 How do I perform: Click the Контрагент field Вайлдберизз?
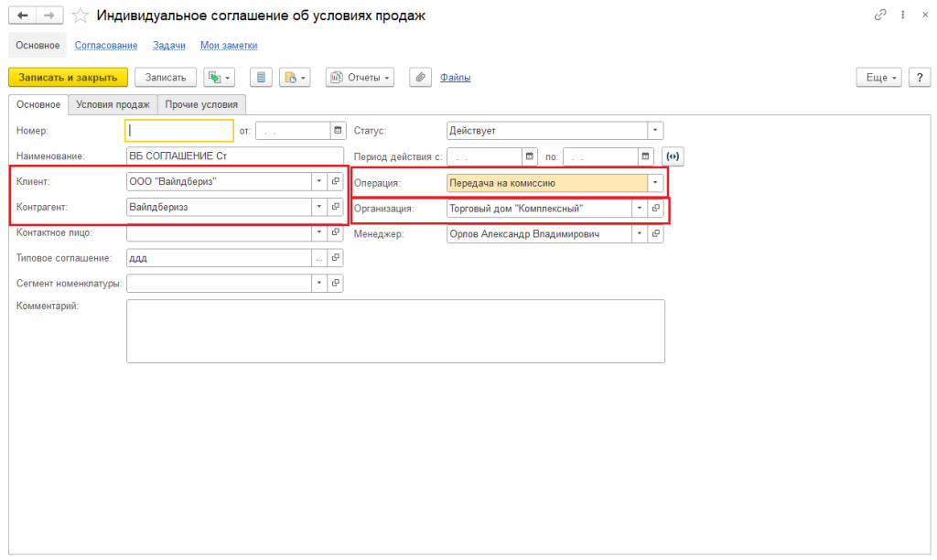(x=219, y=207)
